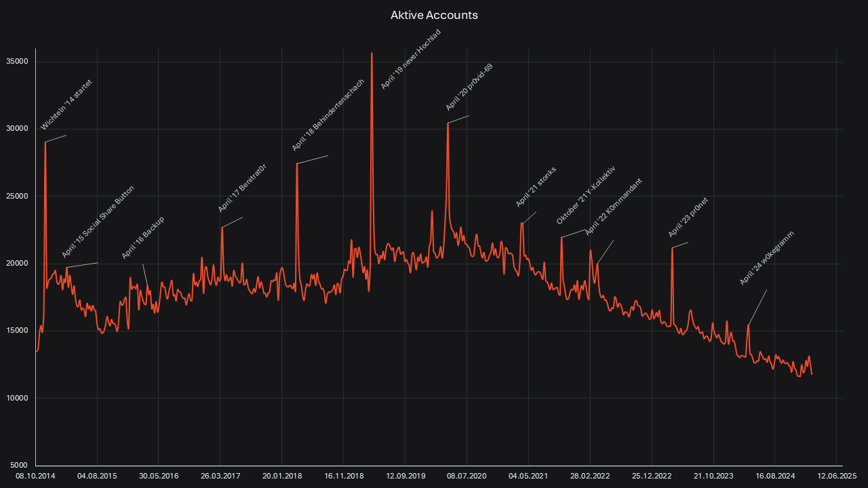Click the 28.02.2022 x-axis date label

[589, 476]
